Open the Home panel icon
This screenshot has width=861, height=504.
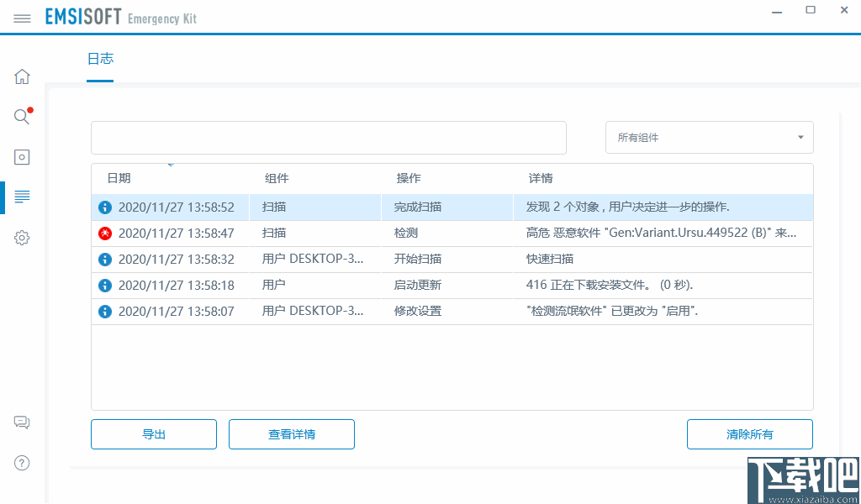tap(22, 76)
